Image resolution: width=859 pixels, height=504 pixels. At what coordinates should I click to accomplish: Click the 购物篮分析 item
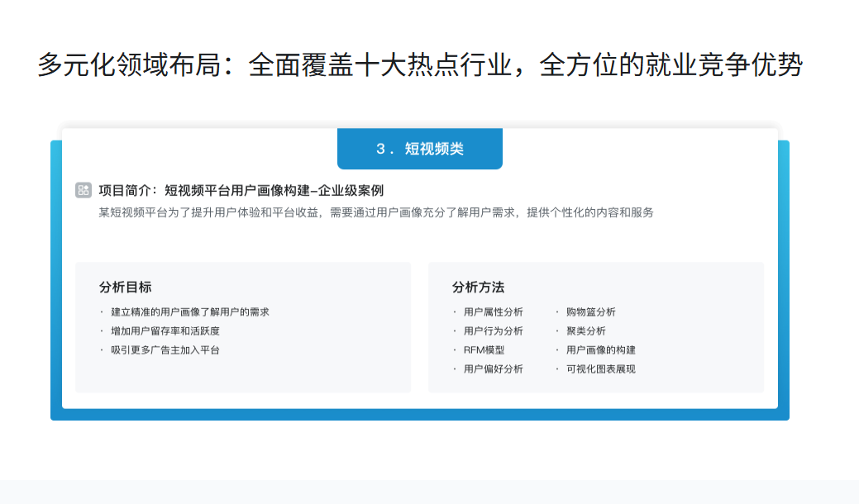tap(590, 312)
